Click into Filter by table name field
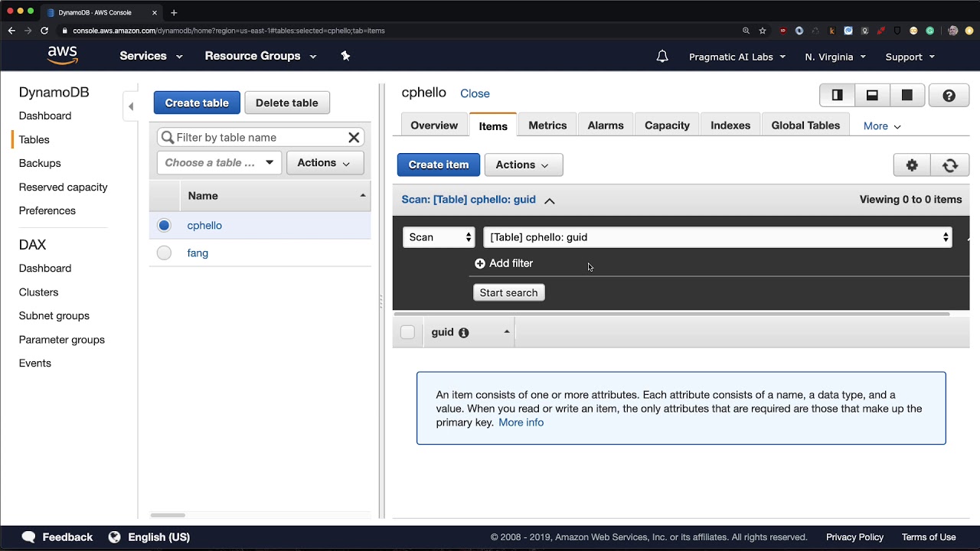Screen dimensions: 980x551 point(260,138)
